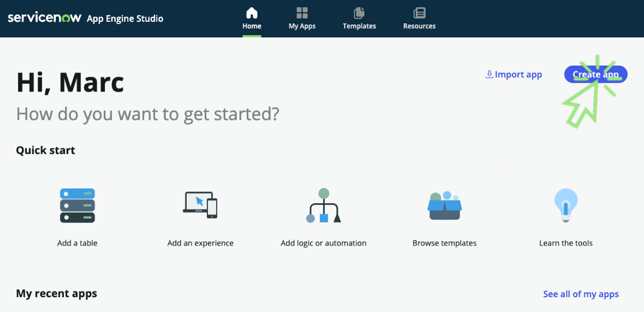Click the "Browse templates" text label

pos(444,243)
